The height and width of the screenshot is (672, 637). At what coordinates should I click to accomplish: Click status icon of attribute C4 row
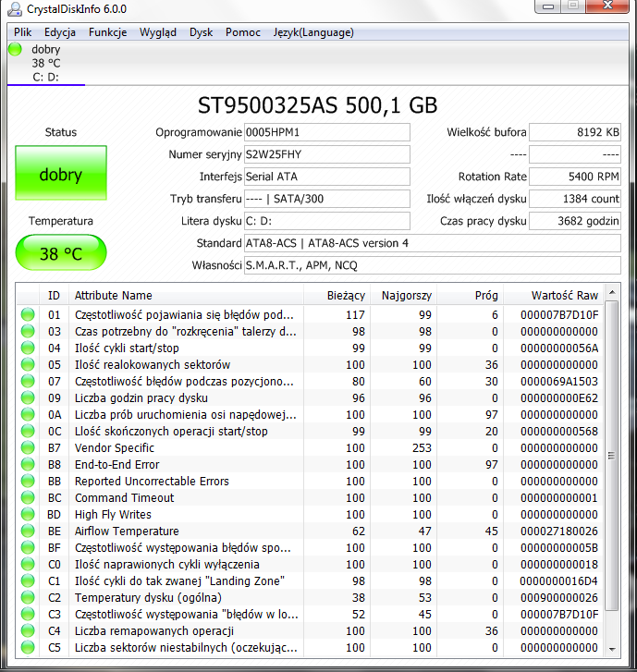pos(28,630)
